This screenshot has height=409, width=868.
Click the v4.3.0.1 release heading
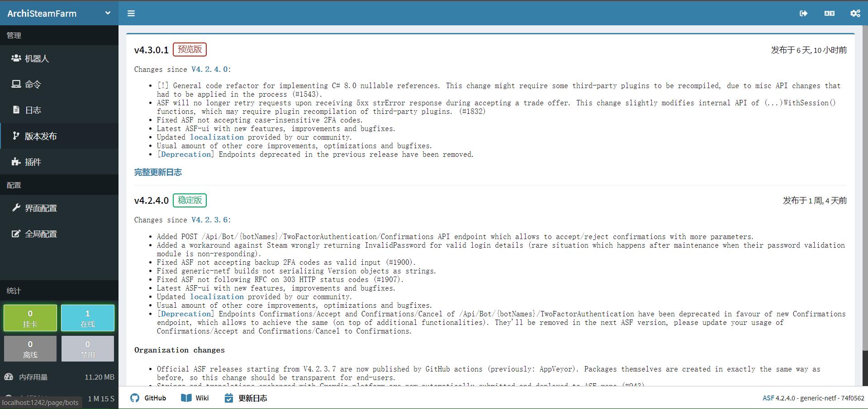(x=152, y=50)
